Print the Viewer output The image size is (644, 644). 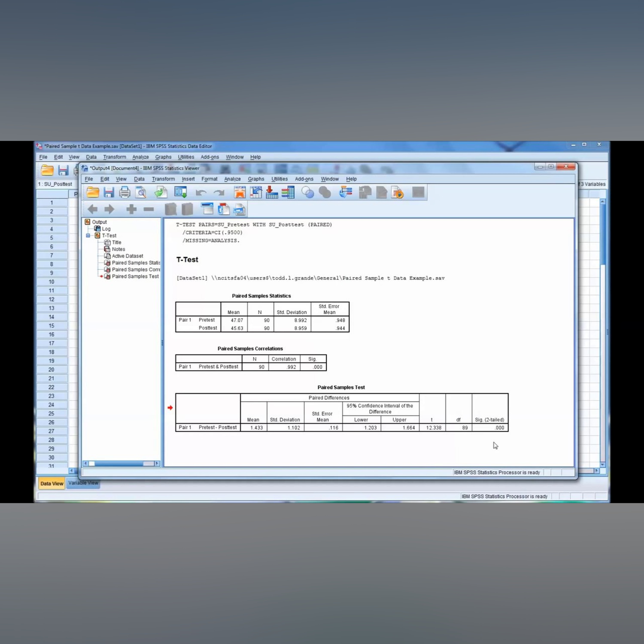pyautogui.click(x=125, y=192)
